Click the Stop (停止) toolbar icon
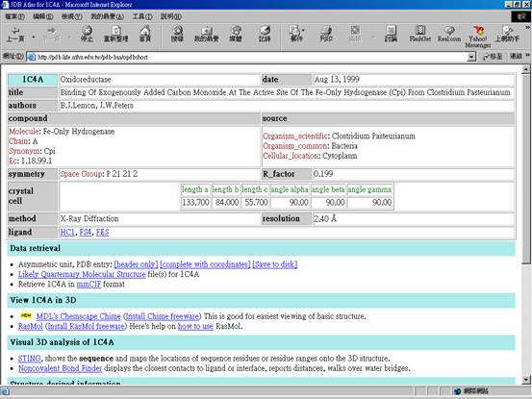The width and height of the screenshot is (532, 399). pyautogui.click(x=87, y=34)
